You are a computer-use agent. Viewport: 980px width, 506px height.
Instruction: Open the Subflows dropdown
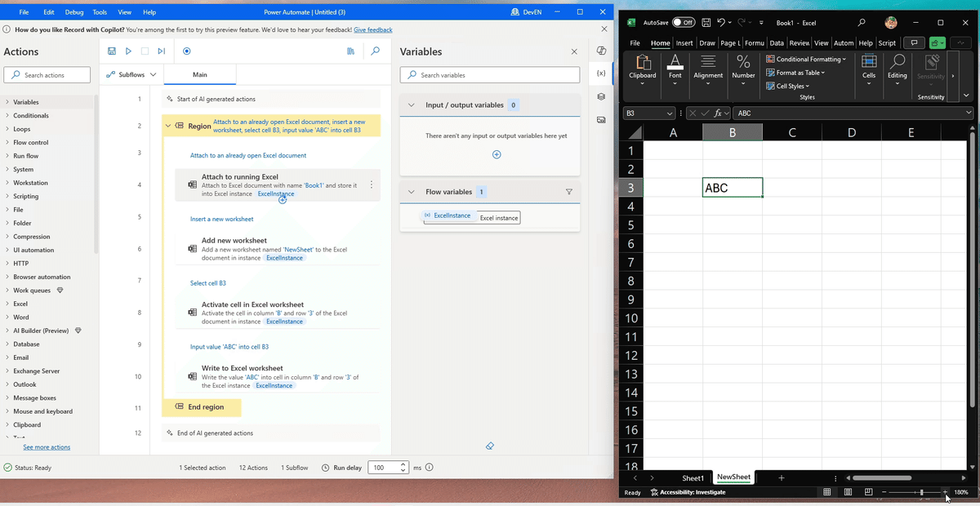[x=131, y=74]
